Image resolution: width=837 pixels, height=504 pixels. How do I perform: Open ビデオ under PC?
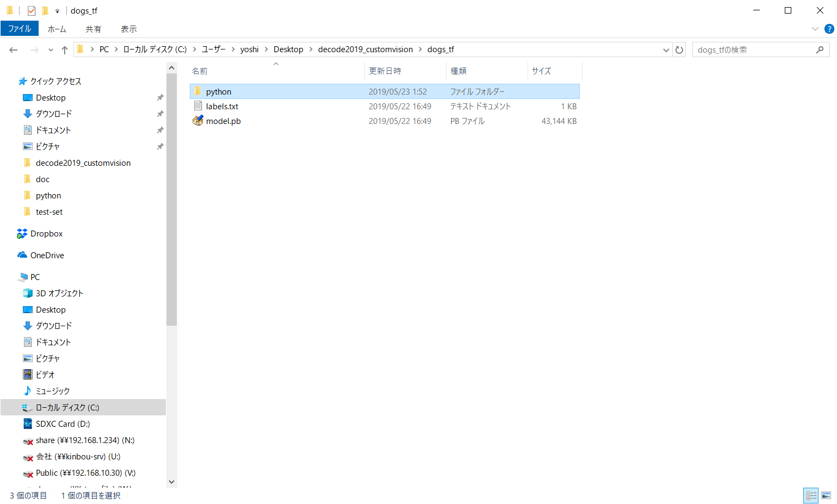point(45,375)
